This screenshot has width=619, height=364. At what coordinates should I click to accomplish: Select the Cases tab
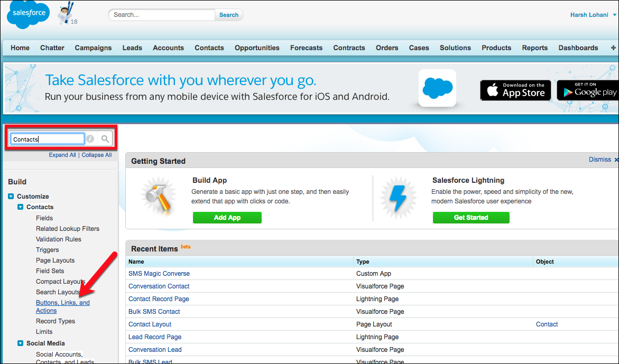pos(419,48)
